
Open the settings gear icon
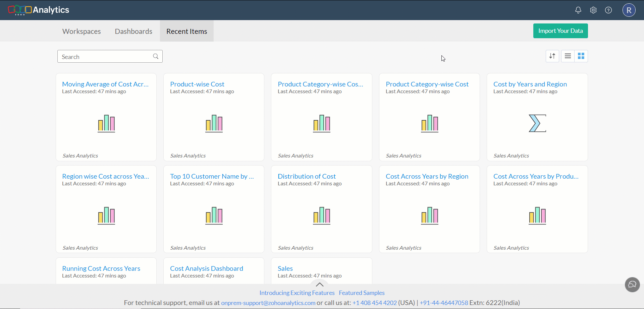click(x=593, y=10)
